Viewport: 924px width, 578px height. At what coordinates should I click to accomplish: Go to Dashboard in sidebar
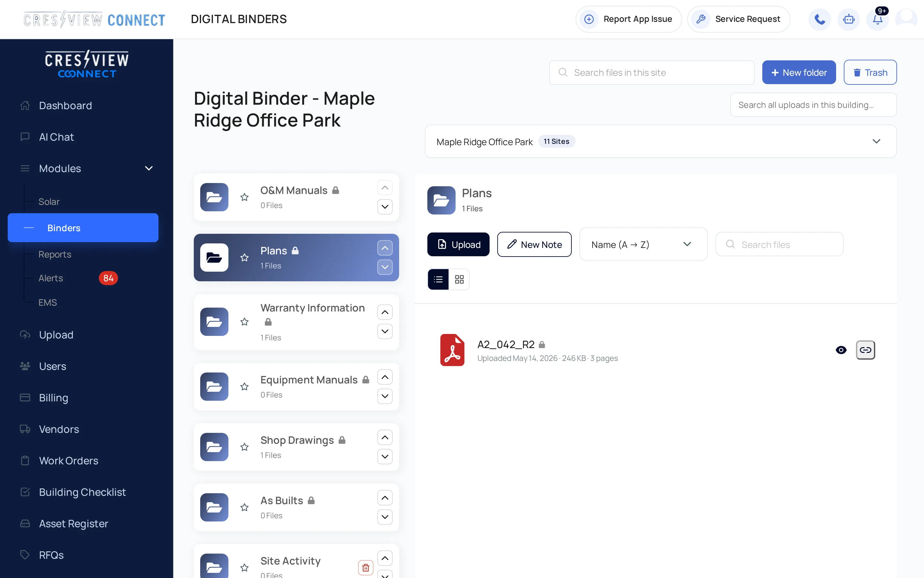pyautogui.click(x=65, y=106)
